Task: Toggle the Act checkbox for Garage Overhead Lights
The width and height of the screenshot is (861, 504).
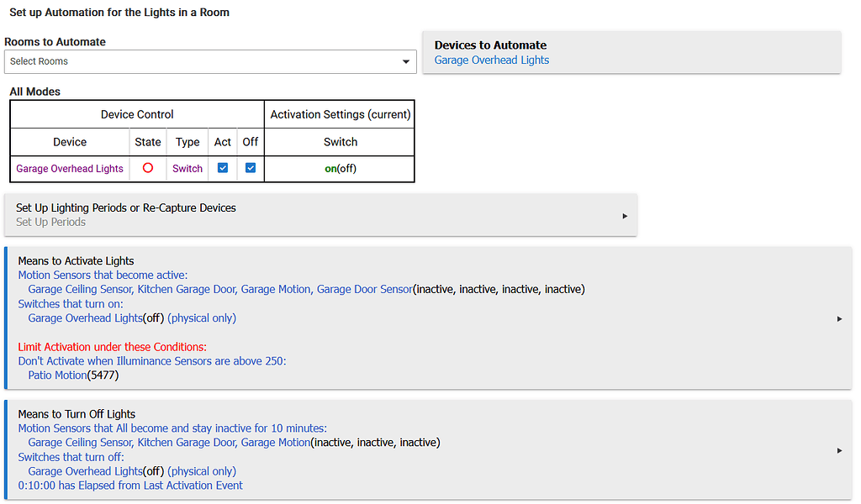Action: point(222,168)
